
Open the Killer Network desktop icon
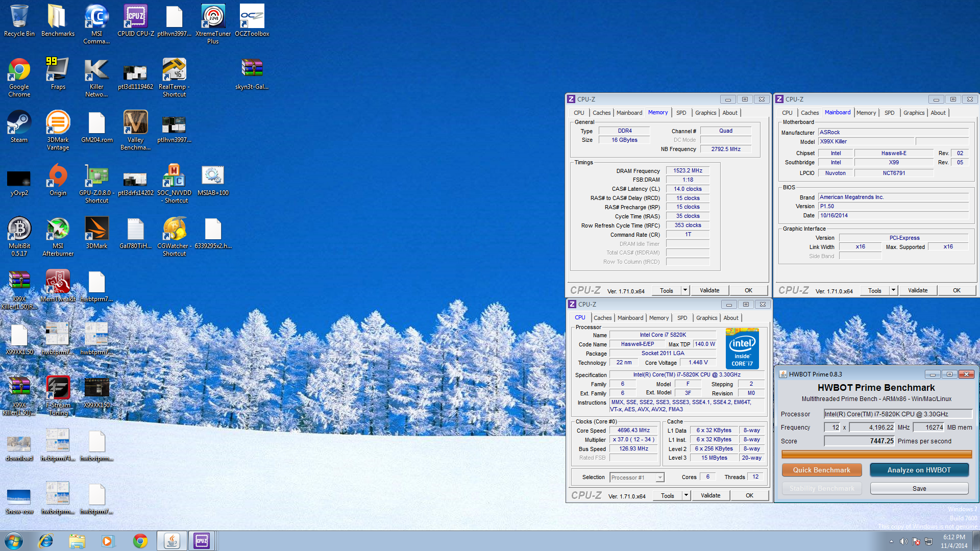[x=96, y=77]
